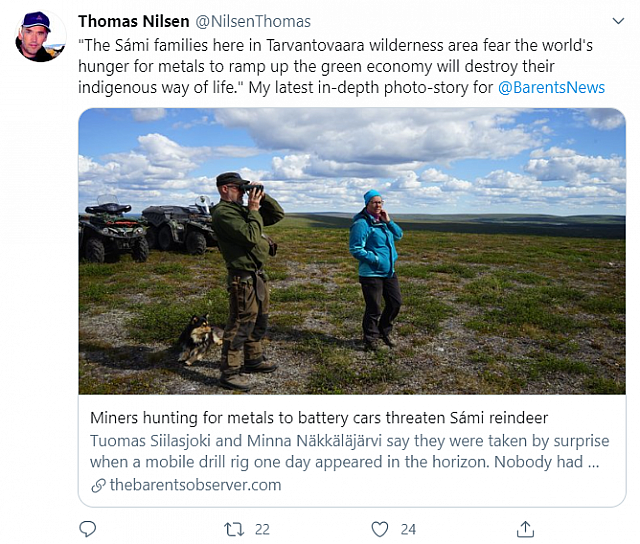
Task: Click the Thomas Nilsen display name
Action: point(133,21)
